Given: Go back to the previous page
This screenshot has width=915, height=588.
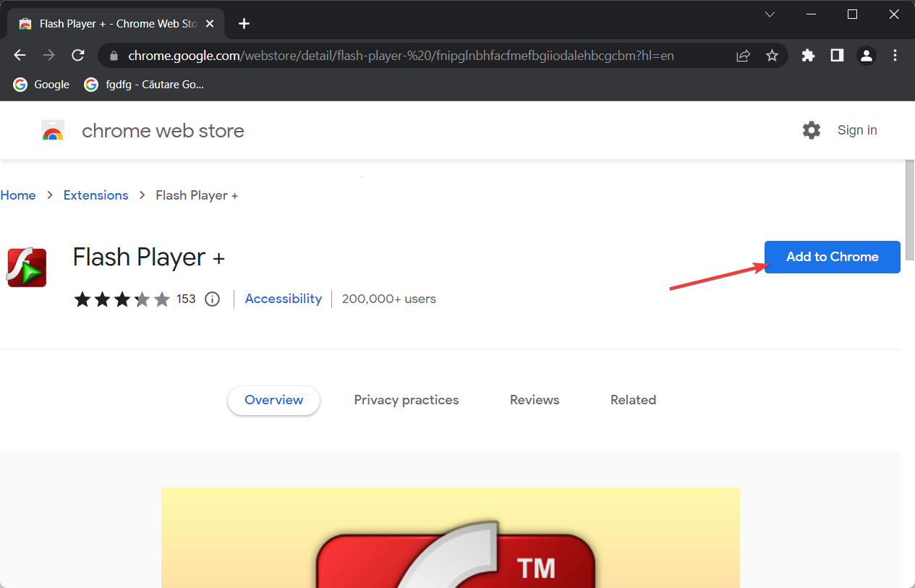Looking at the screenshot, I should click(20, 56).
